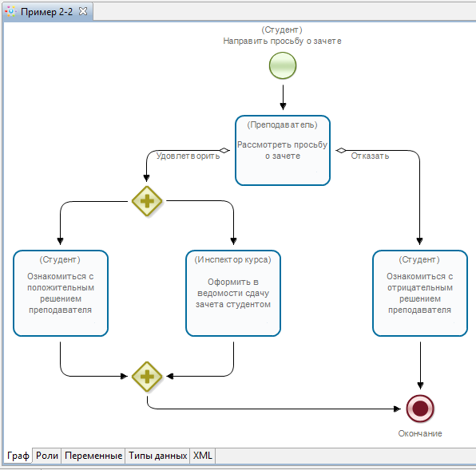Select the green start event circle
This screenshot has height=470, width=476.
click(283, 65)
